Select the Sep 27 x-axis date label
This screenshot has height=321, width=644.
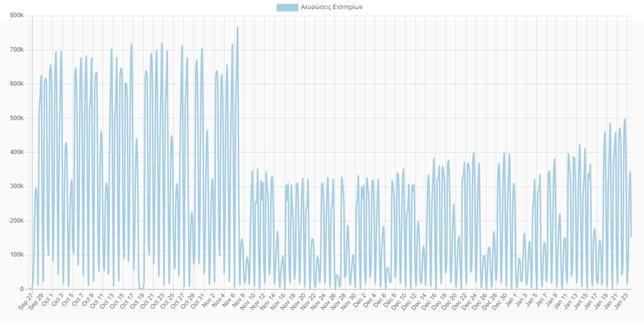25,301
